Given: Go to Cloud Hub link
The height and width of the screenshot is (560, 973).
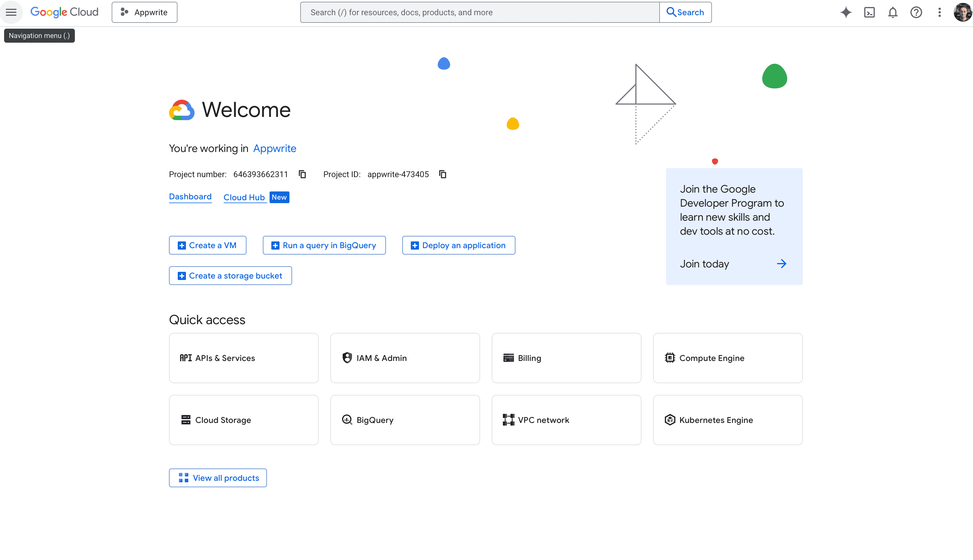Looking at the screenshot, I should (244, 197).
